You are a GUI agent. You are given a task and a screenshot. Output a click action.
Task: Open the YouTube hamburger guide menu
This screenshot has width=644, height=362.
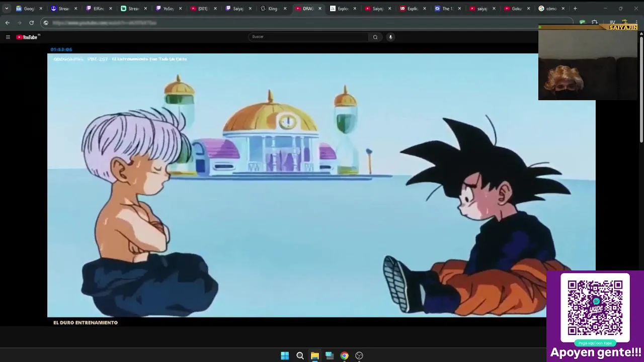click(x=8, y=37)
